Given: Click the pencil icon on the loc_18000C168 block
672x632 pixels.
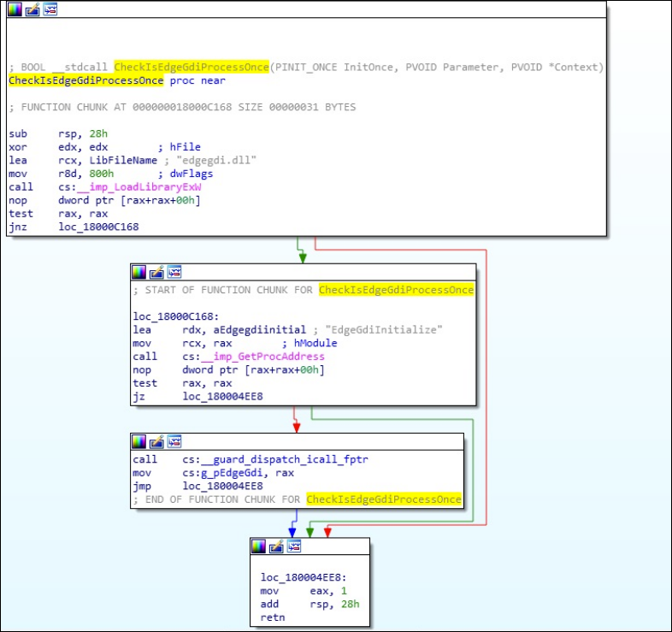Looking at the screenshot, I should tap(156, 272).
